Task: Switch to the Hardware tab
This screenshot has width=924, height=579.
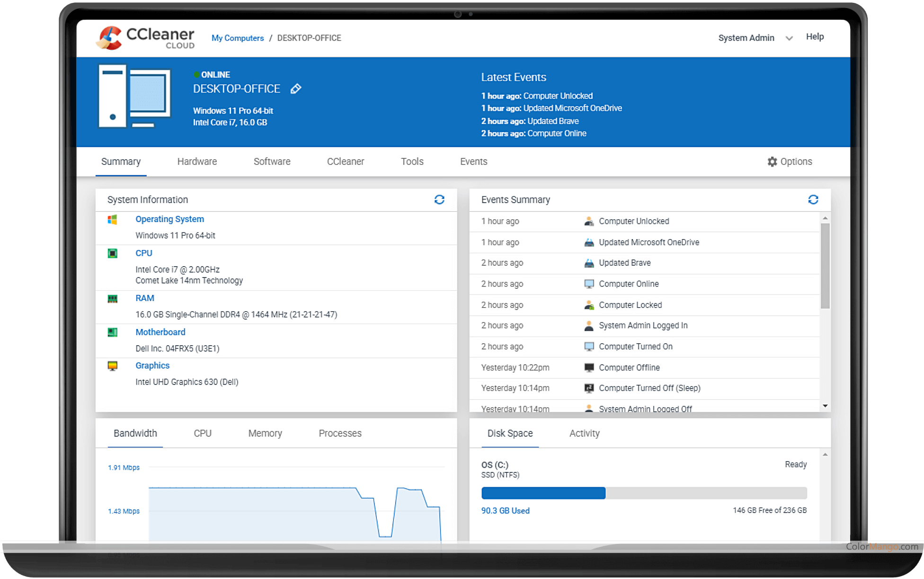Action: (197, 161)
